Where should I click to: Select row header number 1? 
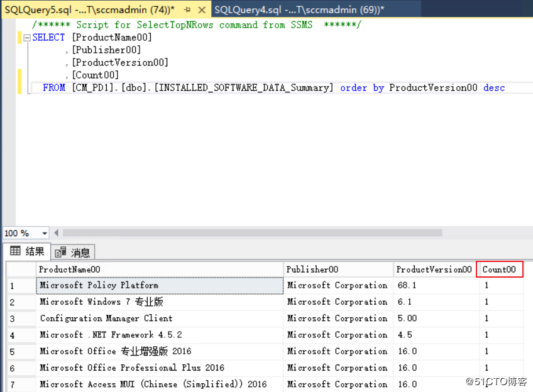[21, 286]
